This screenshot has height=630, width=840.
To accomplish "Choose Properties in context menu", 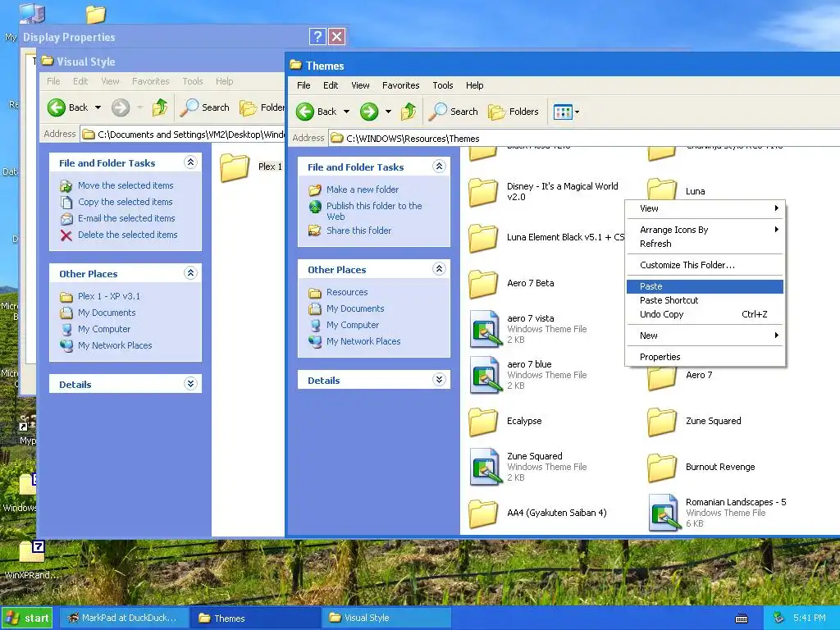I will 705,358.
